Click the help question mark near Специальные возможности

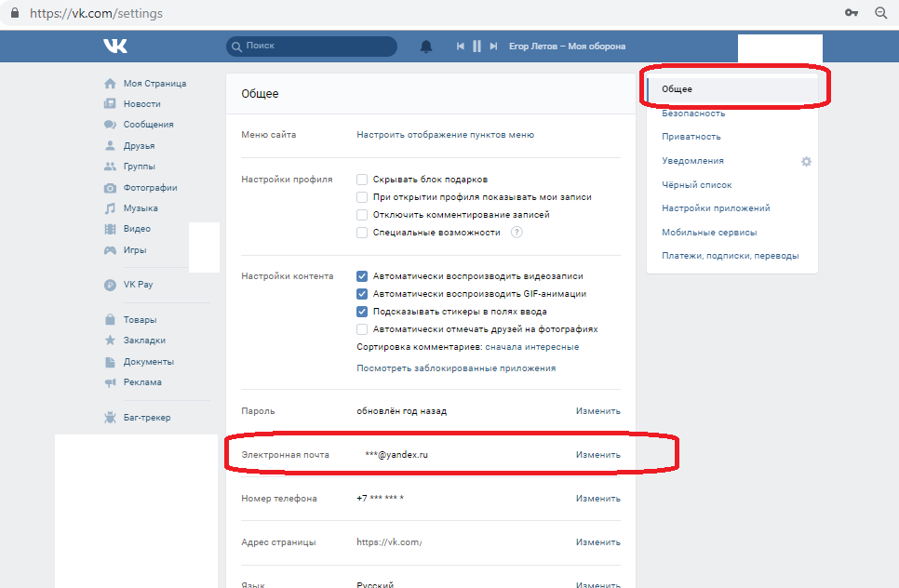tap(517, 232)
